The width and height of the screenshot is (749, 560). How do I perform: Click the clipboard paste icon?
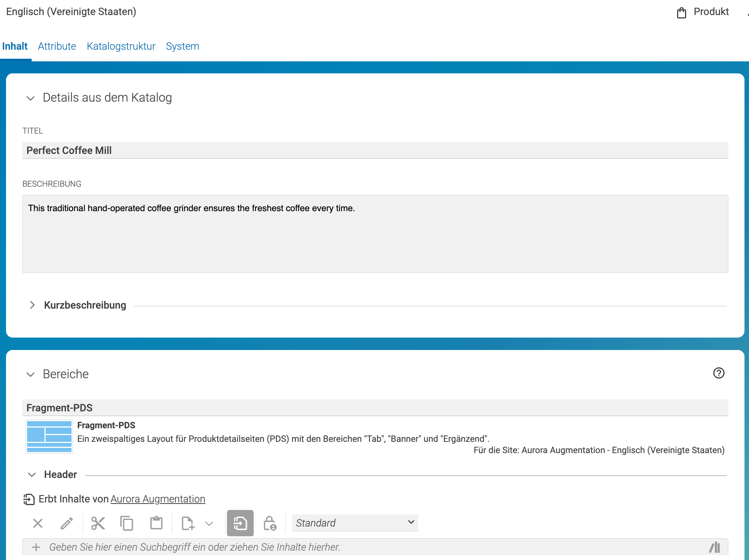pos(156,523)
